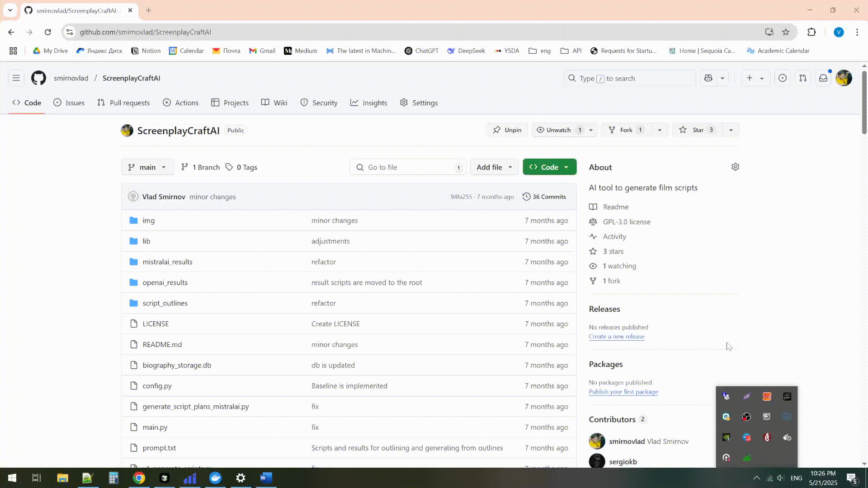Open the Copilot icon in the header
Viewport: 868px width, 488px height.
pyautogui.click(x=708, y=78)
